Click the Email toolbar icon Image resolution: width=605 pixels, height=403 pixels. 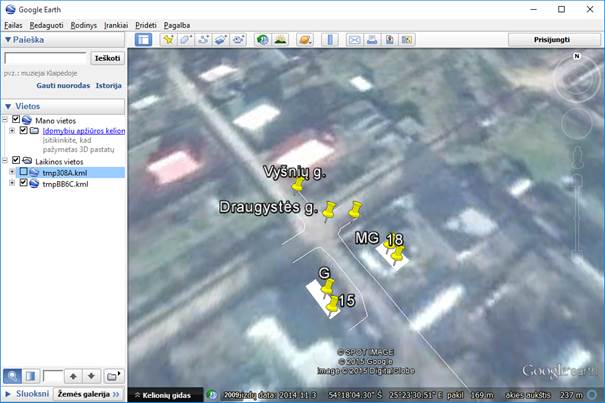(354, 40)
